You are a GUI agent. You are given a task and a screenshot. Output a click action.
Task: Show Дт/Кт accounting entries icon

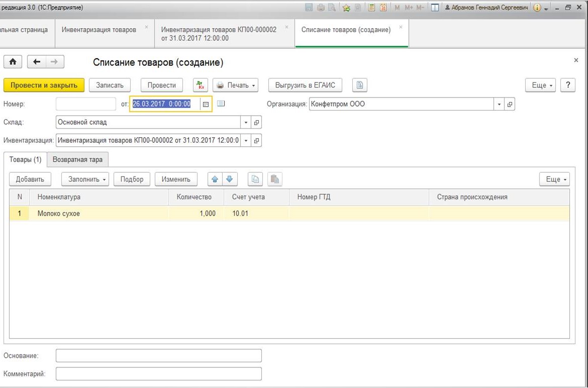201,85
